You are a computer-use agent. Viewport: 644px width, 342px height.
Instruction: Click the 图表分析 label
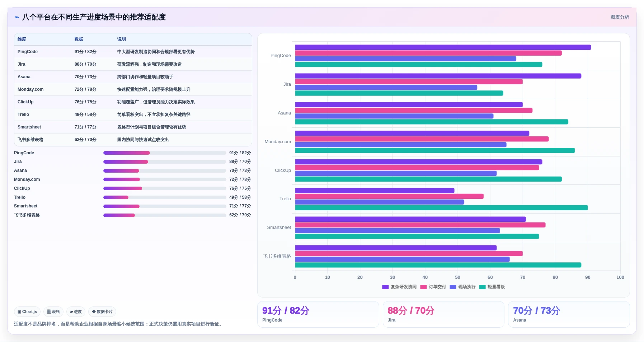(x=620, y=17)
